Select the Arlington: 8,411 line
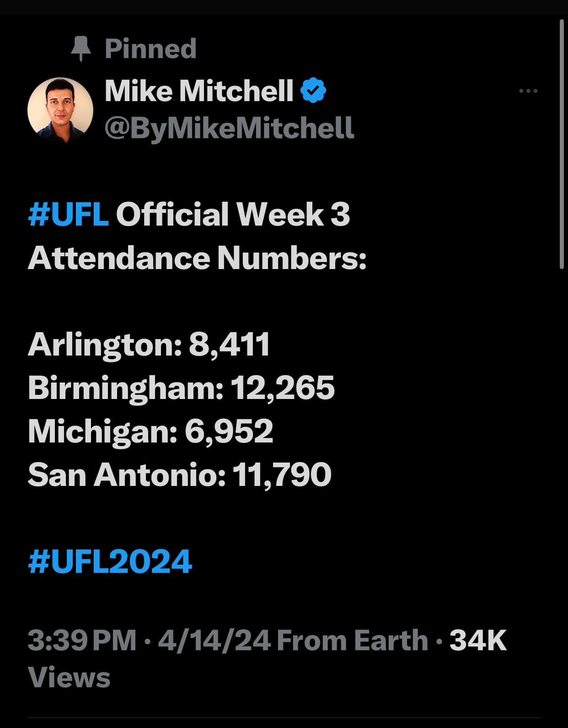The height and width of the screenshot is (728, 568). tap(149, 345)
